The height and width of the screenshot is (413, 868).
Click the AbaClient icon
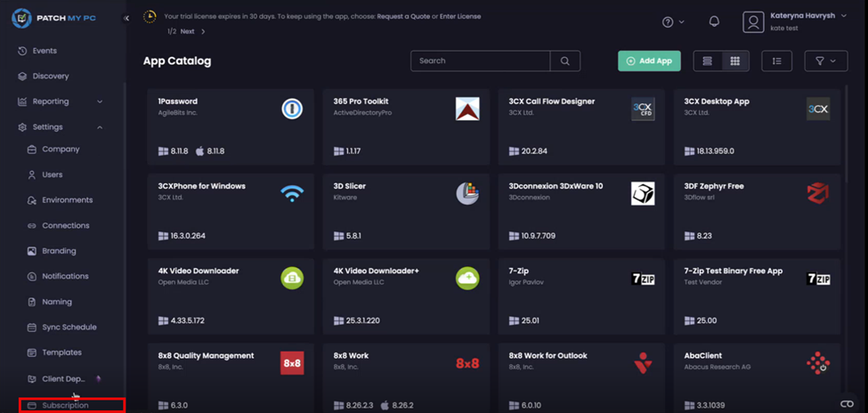tap(818, 363)
